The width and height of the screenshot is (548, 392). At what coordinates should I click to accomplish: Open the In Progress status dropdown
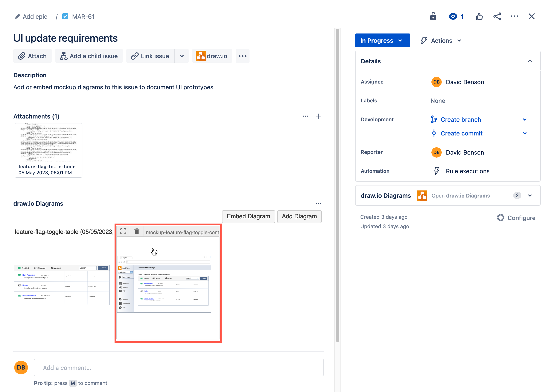point(382,40)
